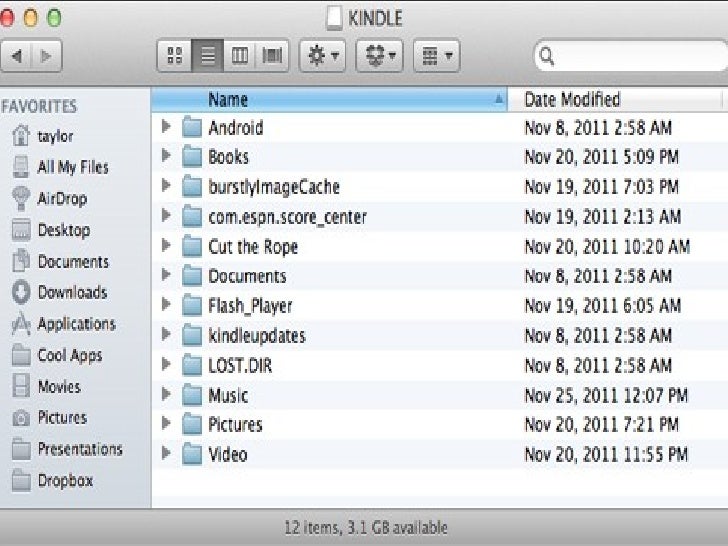Open Desktop in sidebar
This screenshot has height=546, width=728.
click(51, 230)
